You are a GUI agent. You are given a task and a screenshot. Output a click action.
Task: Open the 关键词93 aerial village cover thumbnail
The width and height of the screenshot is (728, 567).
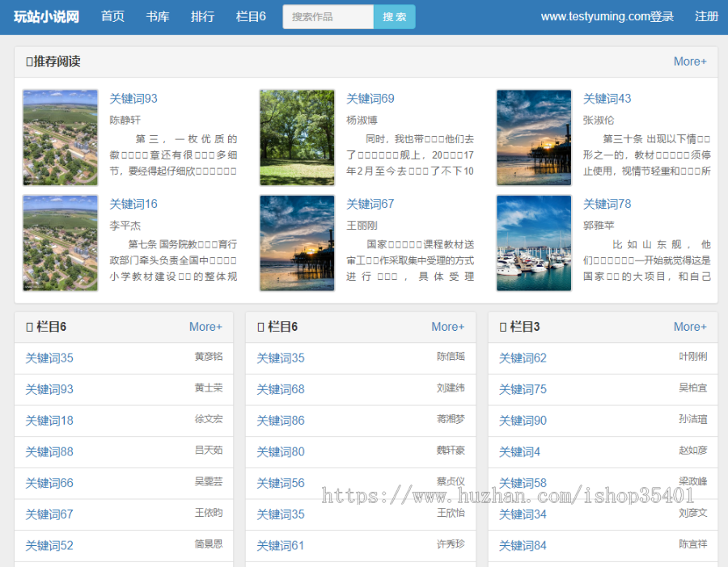tap(61, 138)
